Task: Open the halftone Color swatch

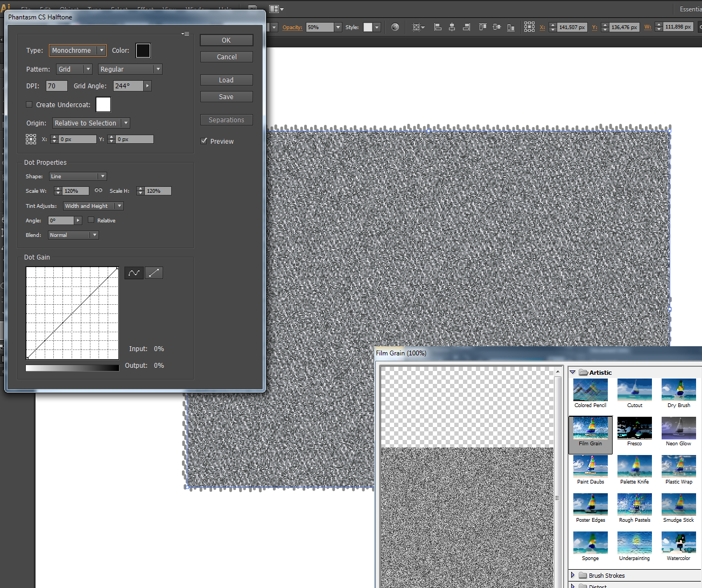Action: tap(143, 51)
